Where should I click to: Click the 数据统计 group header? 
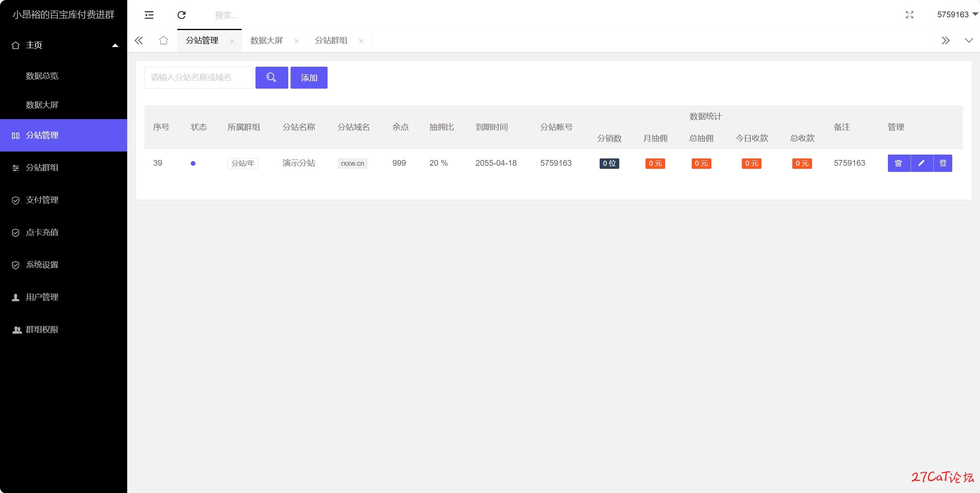click(706, 116)
